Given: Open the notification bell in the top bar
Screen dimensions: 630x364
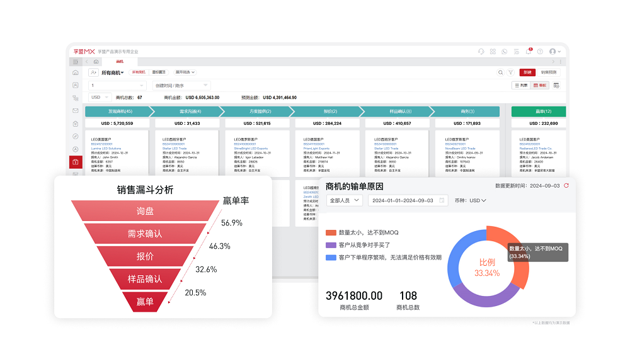Looking at the screenshot, I should (529, 52).
